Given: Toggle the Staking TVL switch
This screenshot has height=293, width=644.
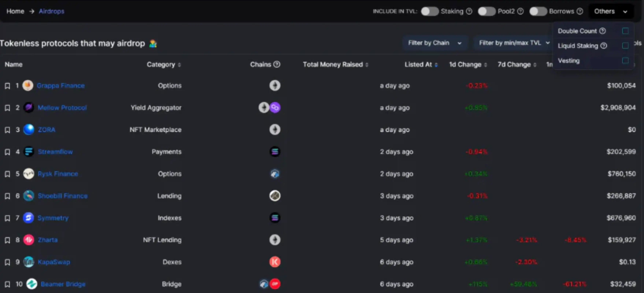Looking at the screenshot, I should point(430,11).
